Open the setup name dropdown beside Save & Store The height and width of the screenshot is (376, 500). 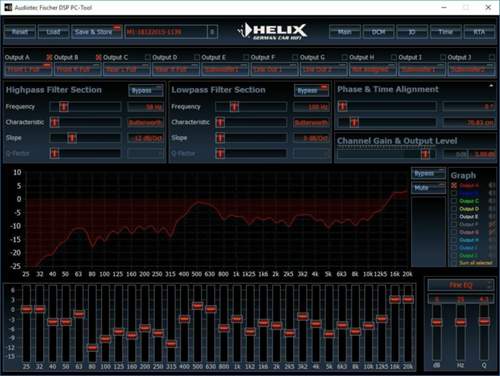coord(212,32)
